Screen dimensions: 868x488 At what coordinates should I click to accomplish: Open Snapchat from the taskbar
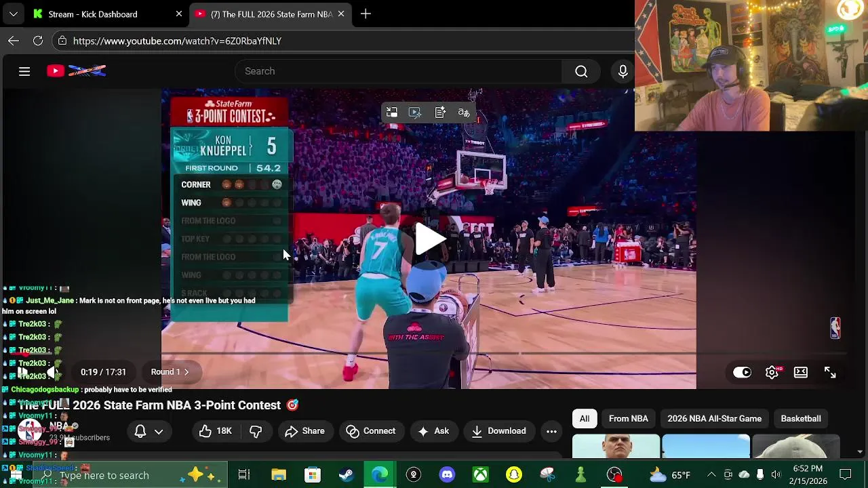coord(514,475)
